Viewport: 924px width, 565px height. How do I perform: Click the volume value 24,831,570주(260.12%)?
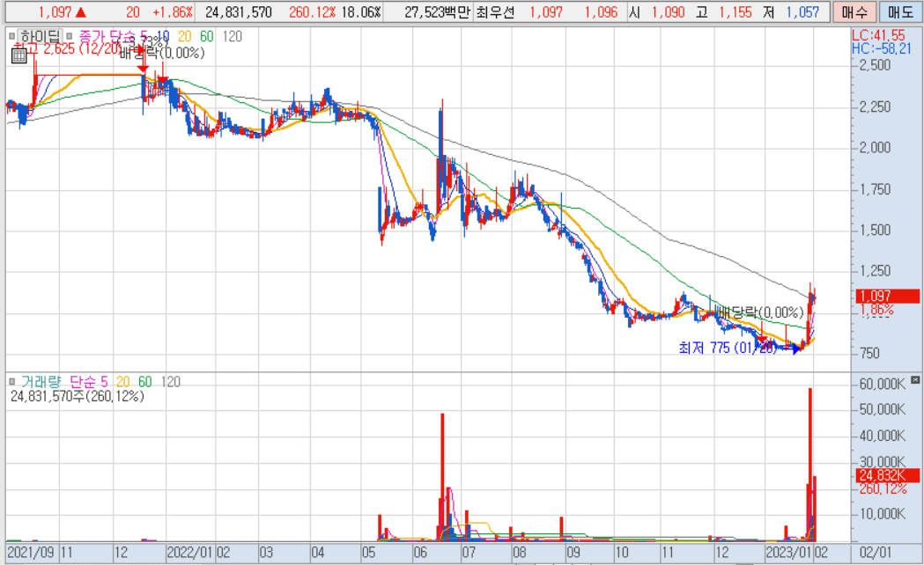point(78,397)
